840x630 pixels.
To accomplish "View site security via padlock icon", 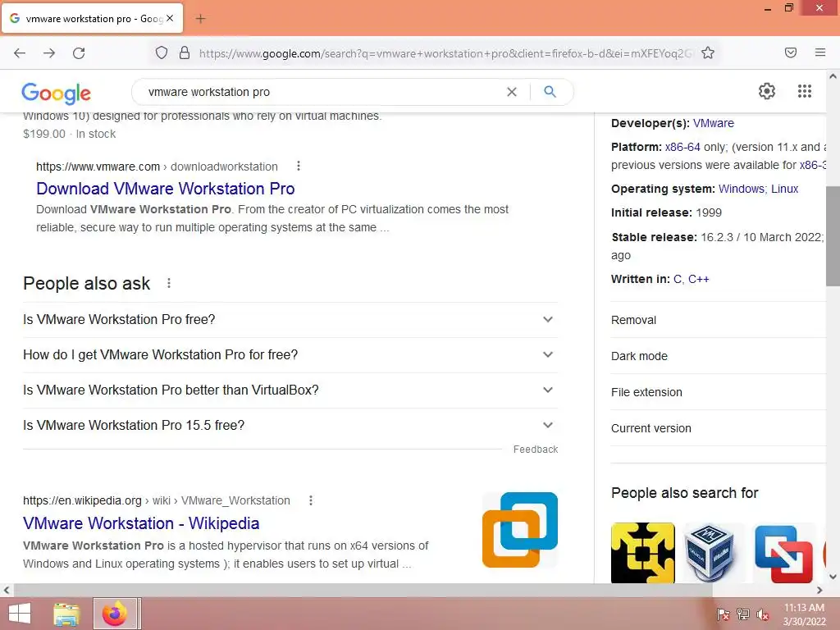I will [x=185, y=52].
